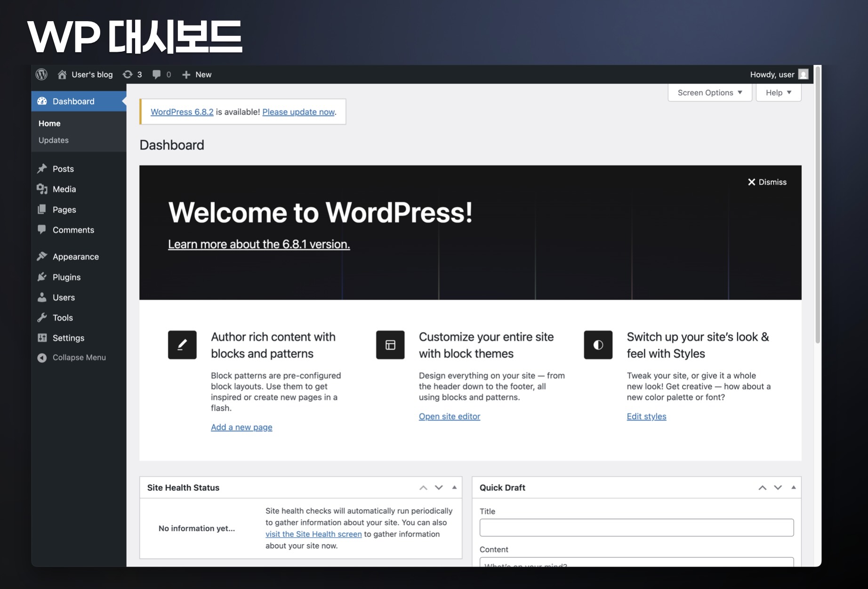Toggle the Site Health Status panel
Viewport: 868px width, 589px height.
(x=454, y=487)
